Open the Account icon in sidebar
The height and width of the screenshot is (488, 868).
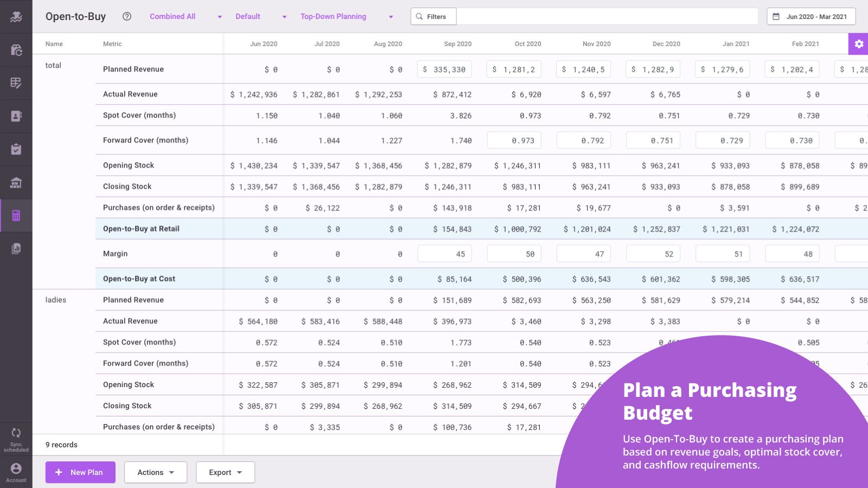pyautogui.click(x=16, y=472)
